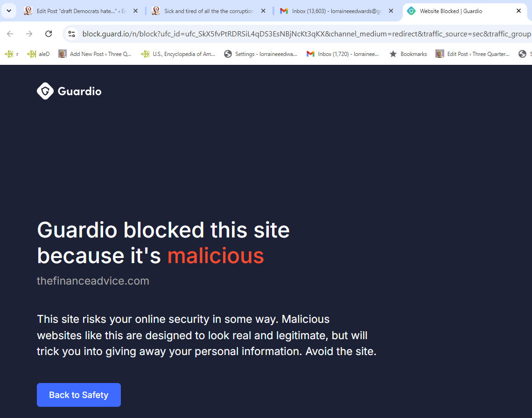Close the Gmail Inbox tab
Image resolution: width=532 pixels, height=418 pixels.
[391, 11]
